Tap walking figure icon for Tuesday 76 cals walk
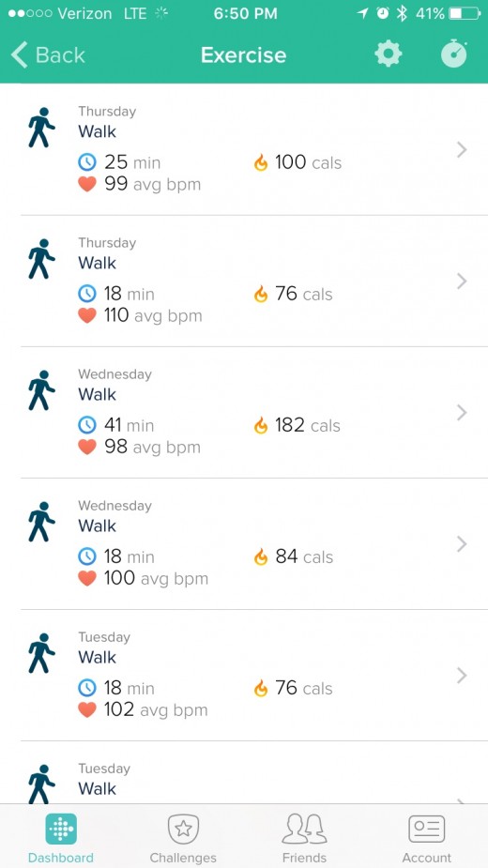Image resolution: width=488 pixels, height=868 pixels. point(41,653)
